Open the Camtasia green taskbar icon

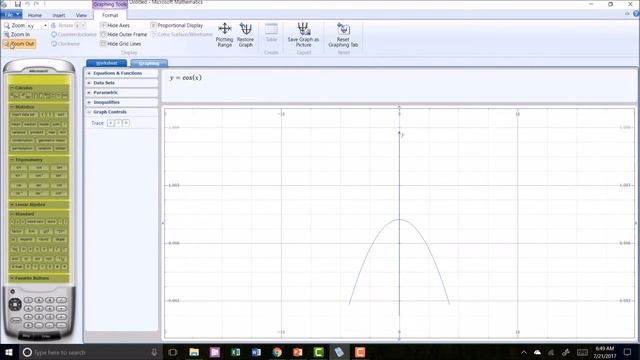319,352
